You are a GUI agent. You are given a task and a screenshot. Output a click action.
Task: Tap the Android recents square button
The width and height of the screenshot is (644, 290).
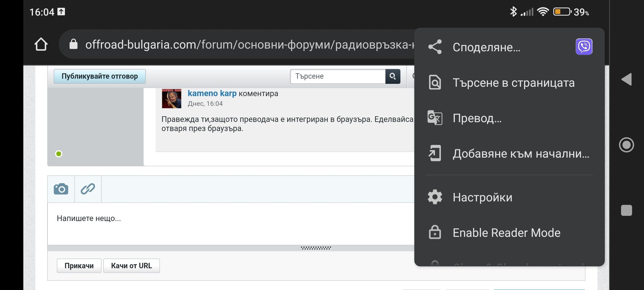626,210
